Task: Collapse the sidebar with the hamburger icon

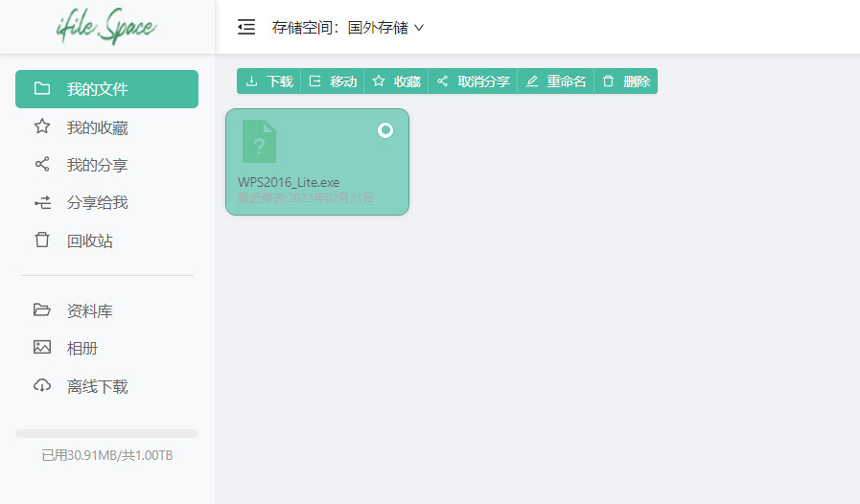Action: (246, 27)
